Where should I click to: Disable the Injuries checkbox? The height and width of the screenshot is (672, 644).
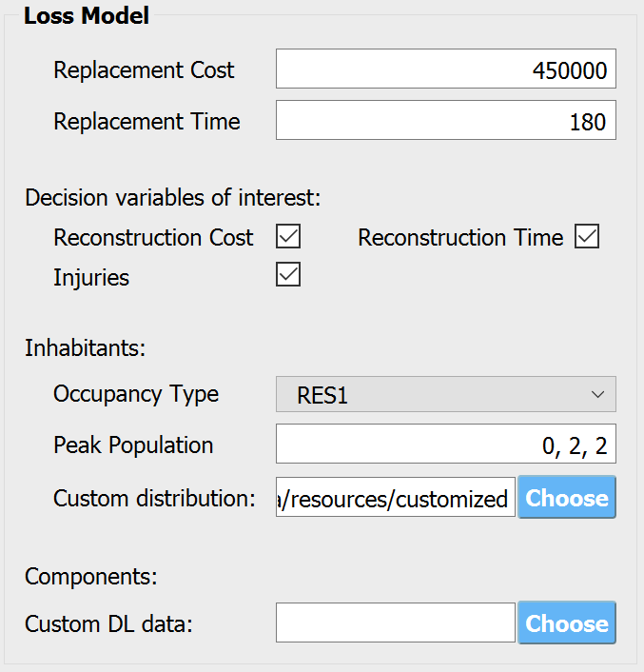click(287, 274)
